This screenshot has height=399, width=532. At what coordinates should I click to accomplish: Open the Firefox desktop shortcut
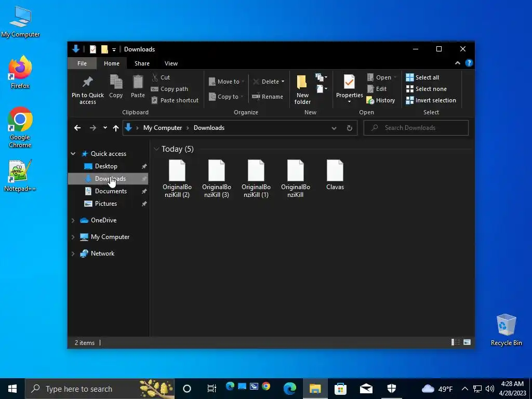pos(20,72)
